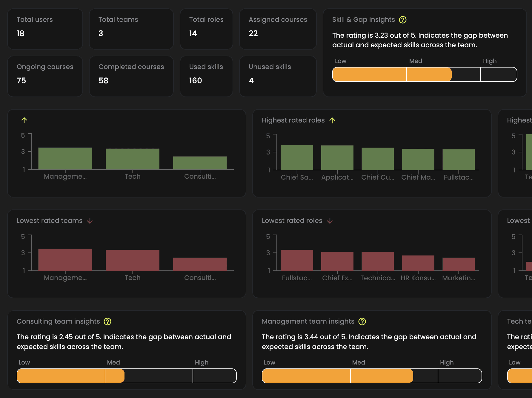Click the up arrow in the untitled teams chart
This screenshot has width=532, height=398.
[24, 120]
